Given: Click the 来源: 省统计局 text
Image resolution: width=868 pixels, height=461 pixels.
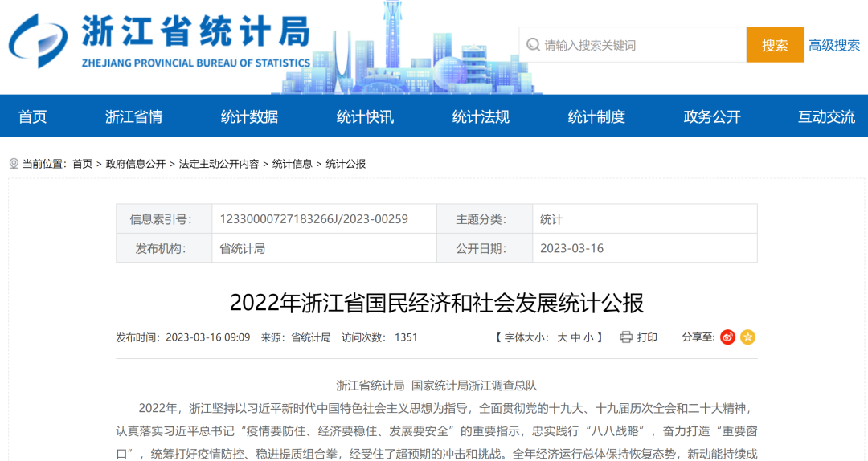Looking at the screenshot, I should [x=296, y=337].
